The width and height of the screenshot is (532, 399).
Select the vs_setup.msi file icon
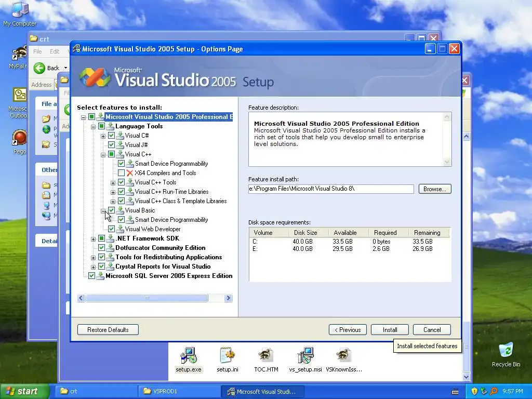pyautogui.click(x=305, y=355)
